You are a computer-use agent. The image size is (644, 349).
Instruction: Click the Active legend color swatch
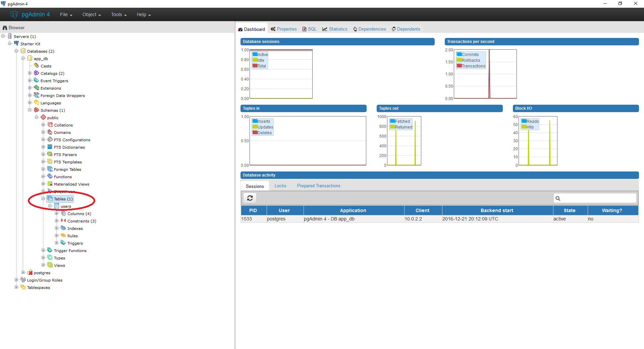pyautogui.click(x=255, y=54)
